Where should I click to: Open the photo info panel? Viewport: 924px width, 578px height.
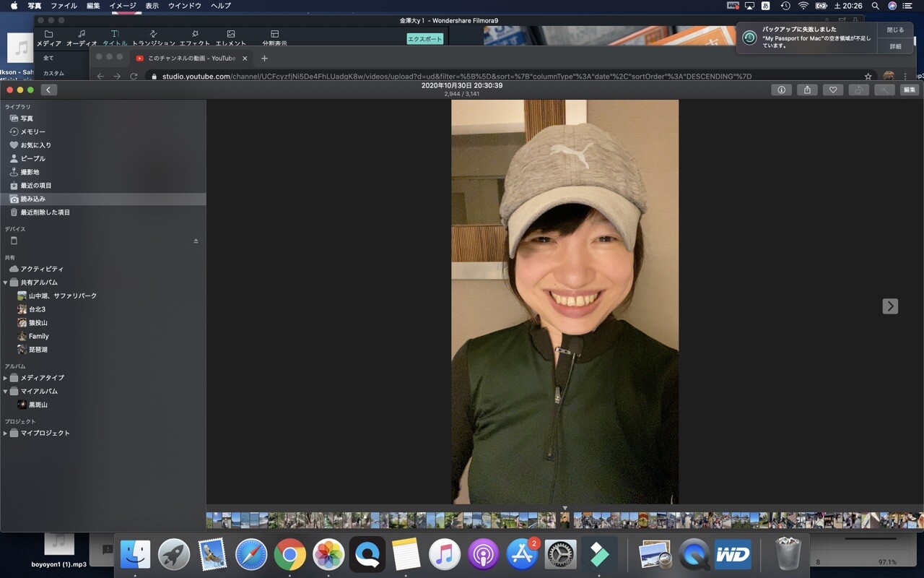pyautogui.click(x=781, y=90)
